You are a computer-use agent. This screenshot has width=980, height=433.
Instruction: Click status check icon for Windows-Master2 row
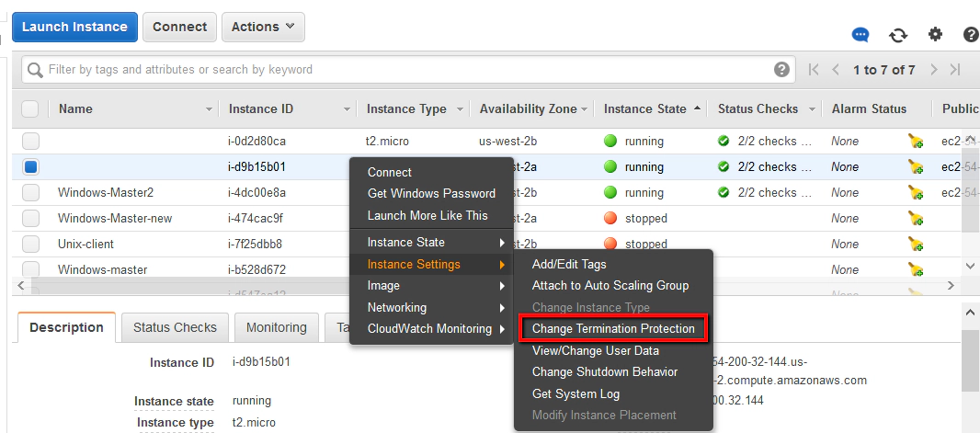pyautogui.click(x=724, y=192)
